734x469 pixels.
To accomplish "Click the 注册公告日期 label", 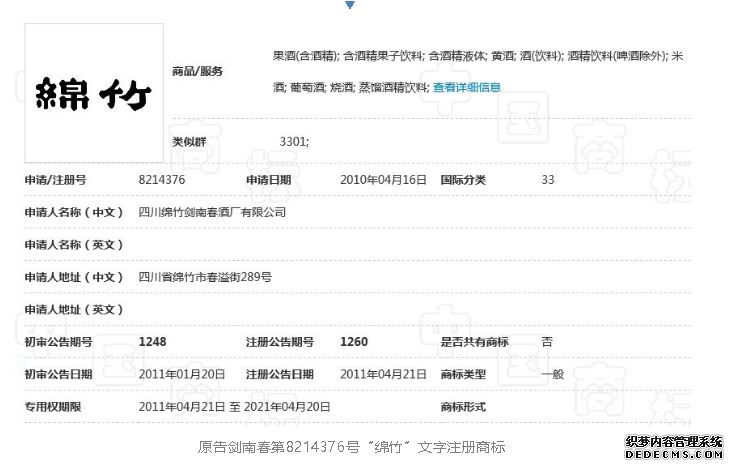I will (280, 374).
